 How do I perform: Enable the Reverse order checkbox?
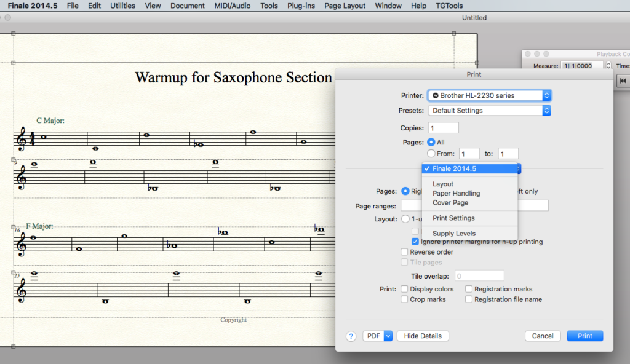click(x=404, y=252)
